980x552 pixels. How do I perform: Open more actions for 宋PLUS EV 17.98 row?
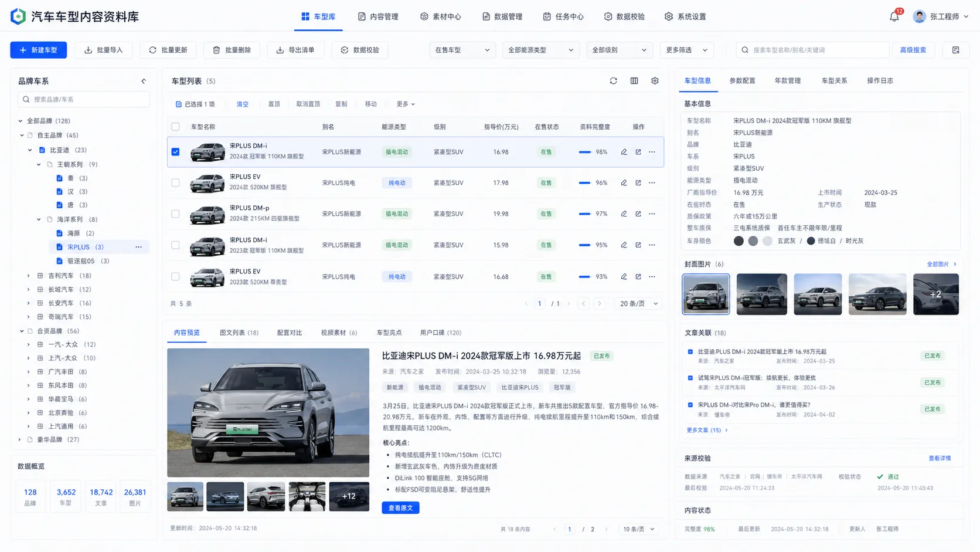click(x=652, y=183)
